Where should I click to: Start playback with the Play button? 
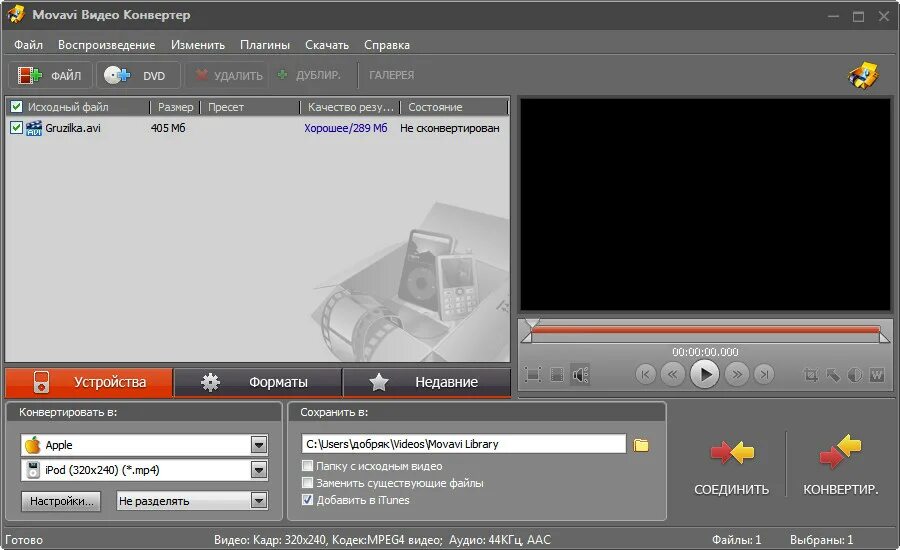click(704, 375)
